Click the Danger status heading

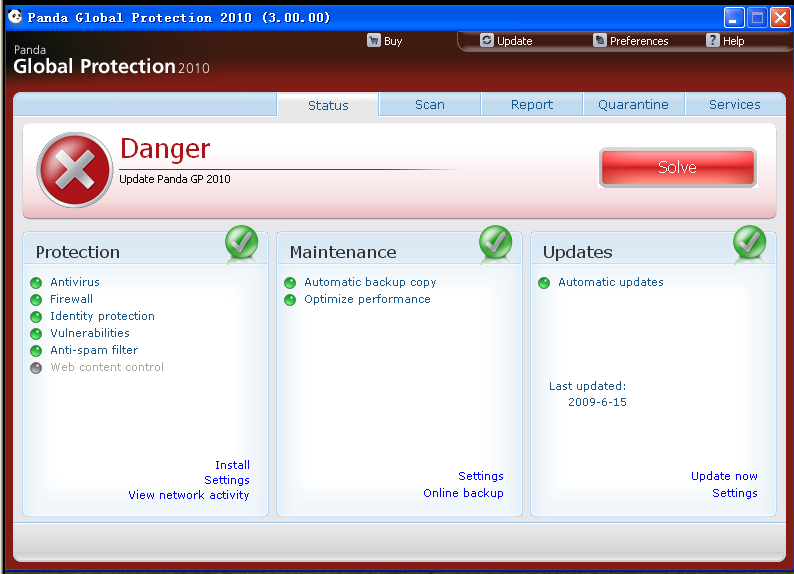165,149
